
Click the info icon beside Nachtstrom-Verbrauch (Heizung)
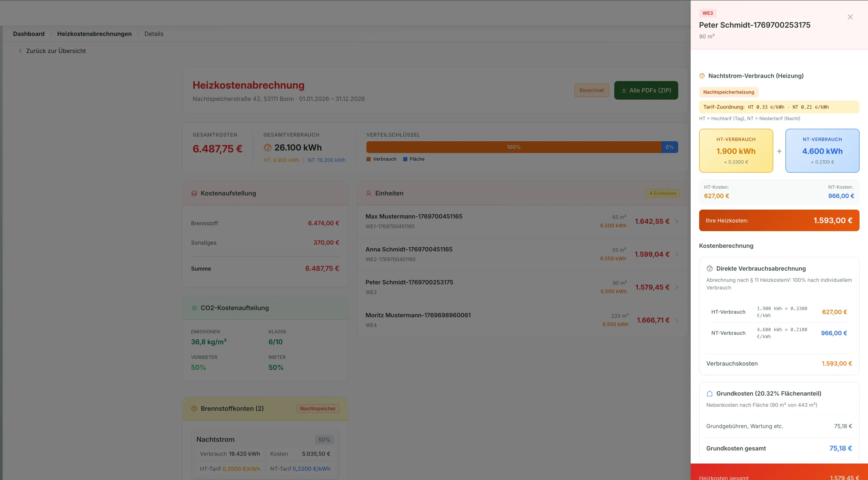(702, 76)
